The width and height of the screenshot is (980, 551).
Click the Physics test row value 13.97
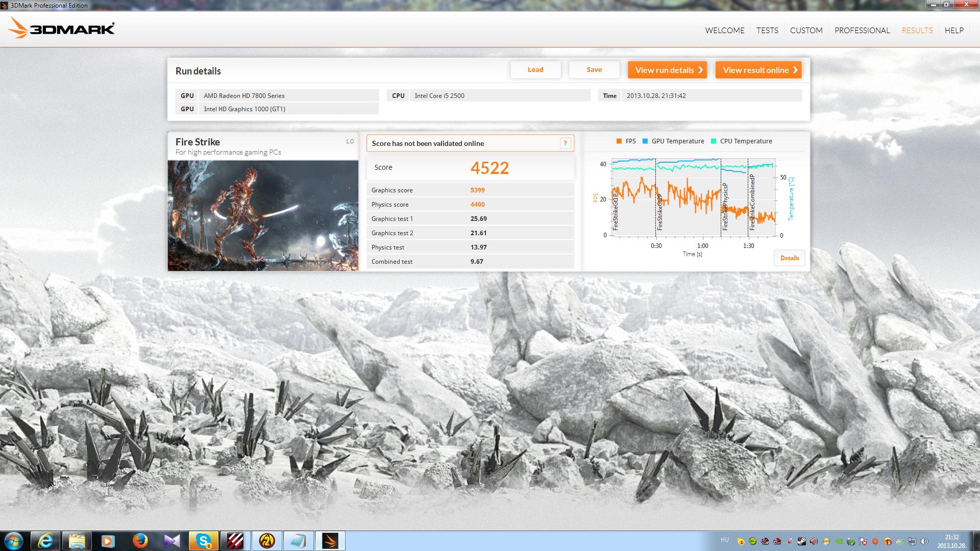tap(478, 247)
